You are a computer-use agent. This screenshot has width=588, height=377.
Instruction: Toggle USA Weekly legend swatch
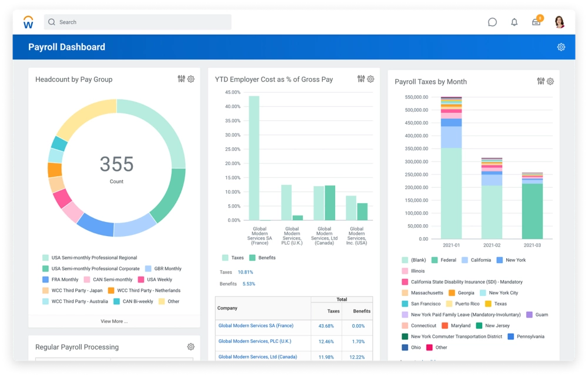click(x=141, y=280)
